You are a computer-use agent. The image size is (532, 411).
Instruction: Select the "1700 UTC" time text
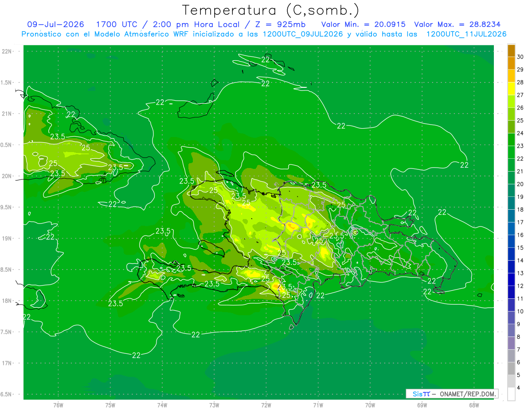[x=117, y=24]
